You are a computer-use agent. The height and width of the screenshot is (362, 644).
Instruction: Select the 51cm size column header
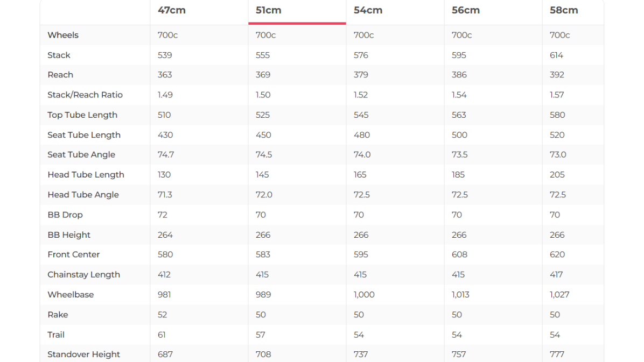[269, 10]
